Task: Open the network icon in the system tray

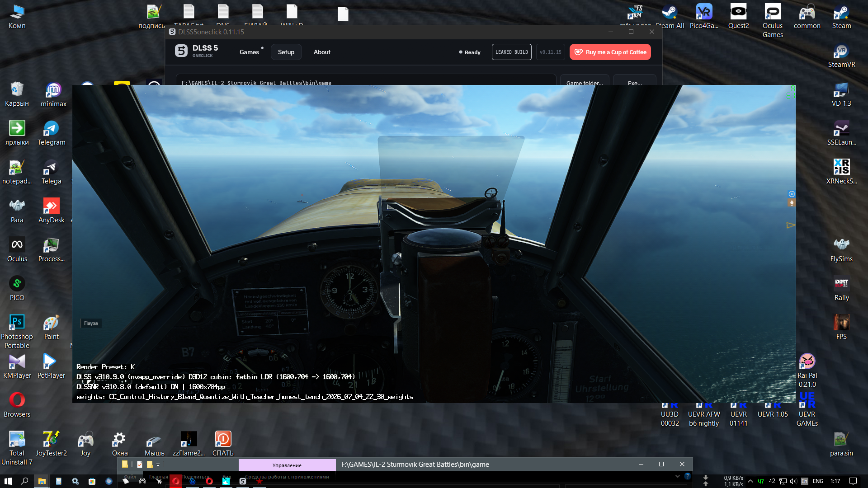Action: [783, 481]
